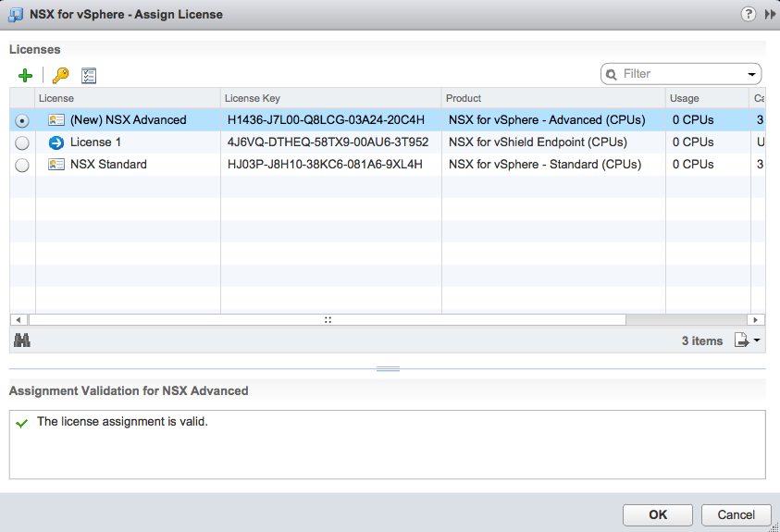
Task: Click the Cancel button
Action: click(x=736, y=514)
